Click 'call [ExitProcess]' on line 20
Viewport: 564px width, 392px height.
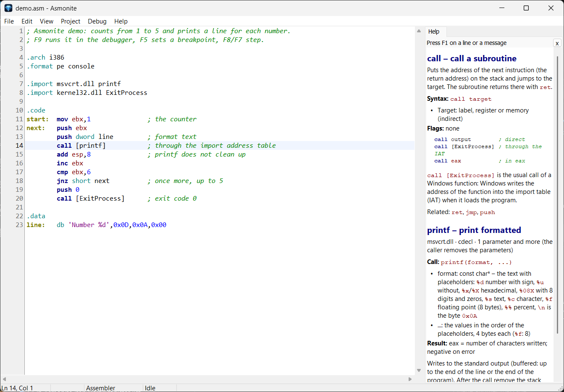coord(91,199)
